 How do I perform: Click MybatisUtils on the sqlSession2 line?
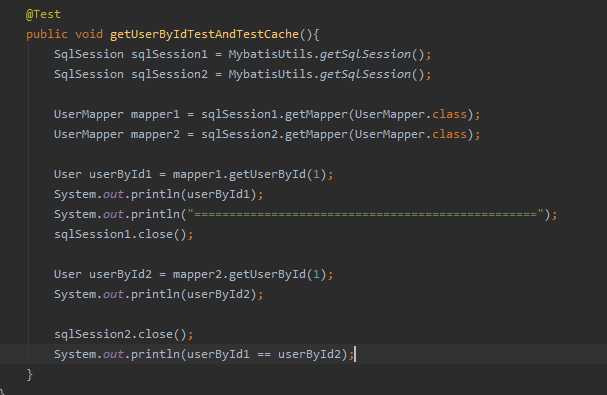point(270,74)
